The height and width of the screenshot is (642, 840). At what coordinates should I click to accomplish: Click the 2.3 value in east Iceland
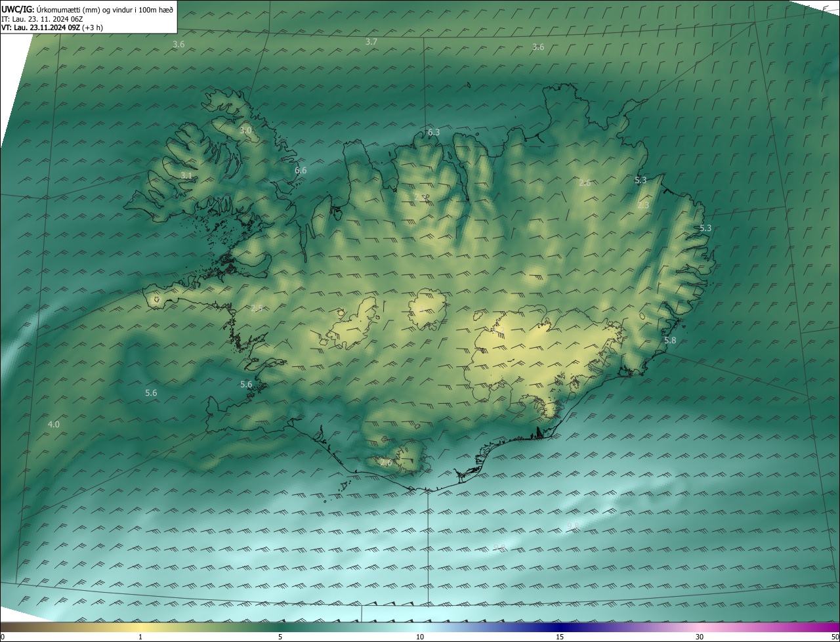point(643,205)
